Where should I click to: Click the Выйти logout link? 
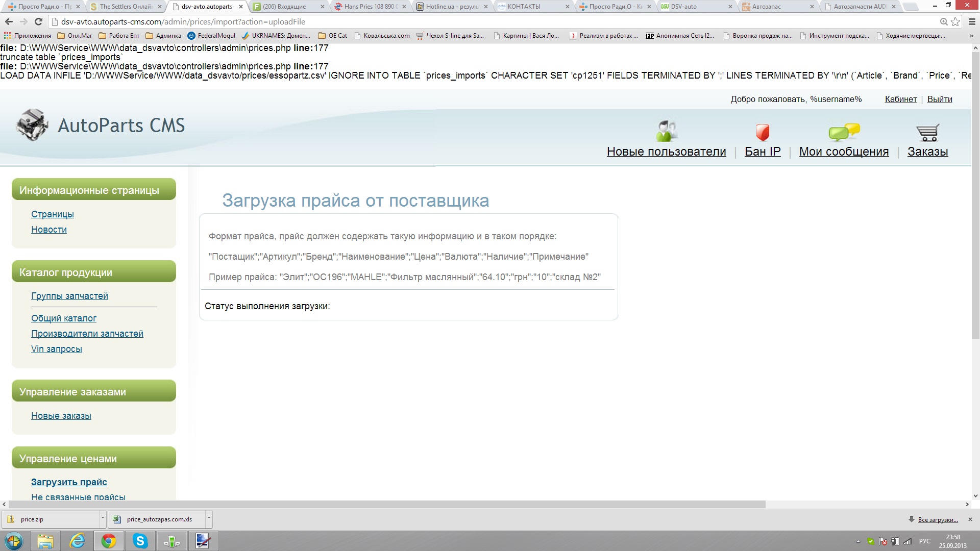click(x=939, y=99)
